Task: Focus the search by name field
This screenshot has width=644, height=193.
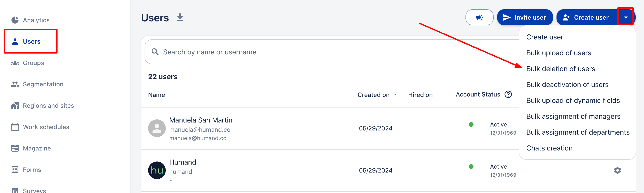Action: pos(325,52)
